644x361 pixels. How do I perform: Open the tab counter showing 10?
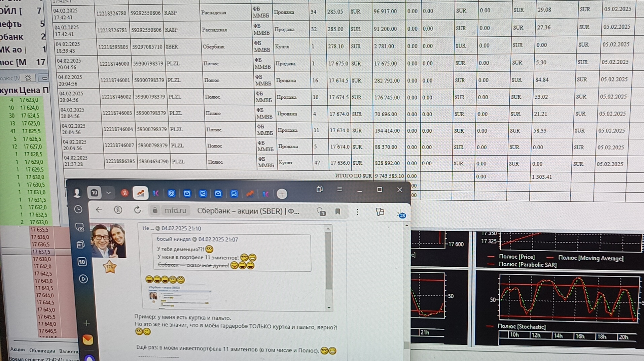tap(94, 193)
